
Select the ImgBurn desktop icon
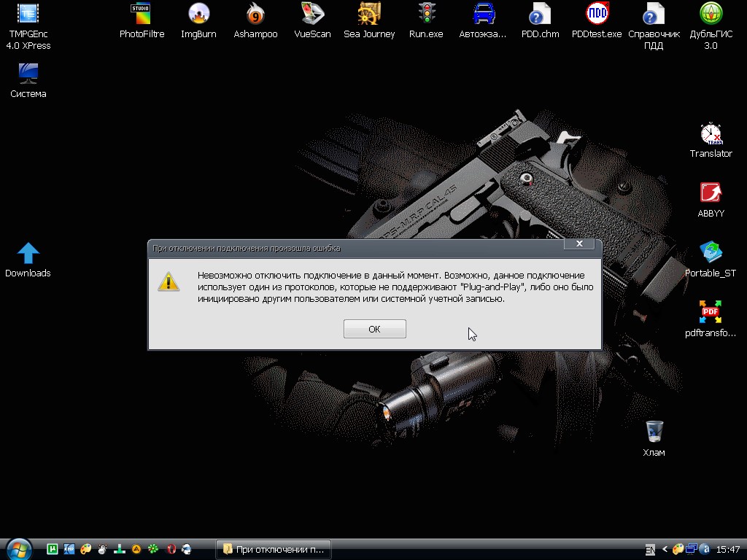[198, 20]
